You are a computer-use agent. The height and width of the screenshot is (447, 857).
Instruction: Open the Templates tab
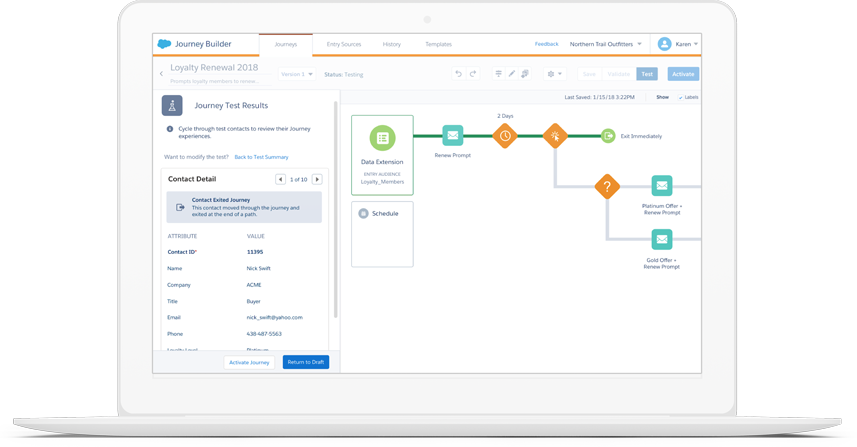(438, 44)
